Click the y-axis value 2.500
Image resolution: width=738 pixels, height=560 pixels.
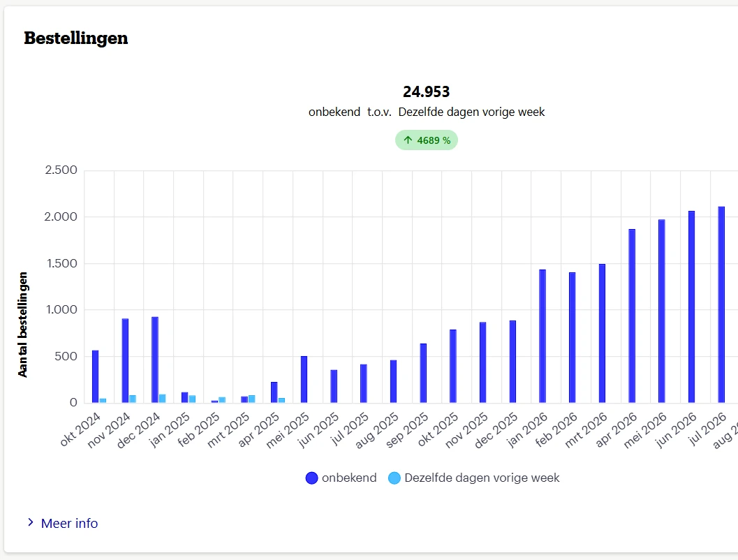coord(61,170)
